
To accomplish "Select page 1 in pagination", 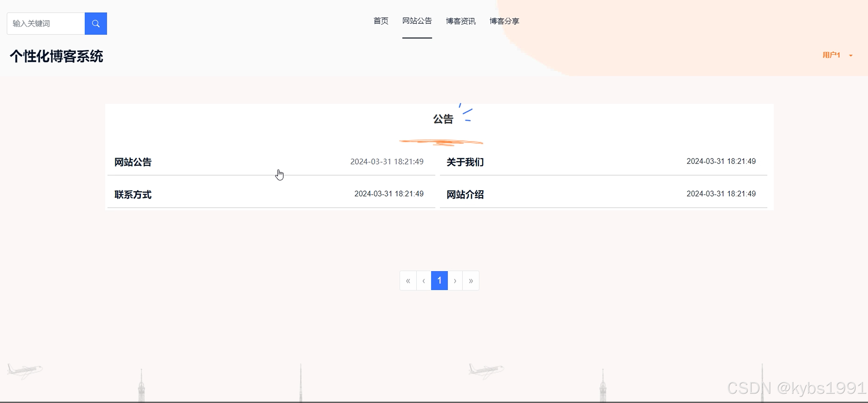I will tap(439, 281).
